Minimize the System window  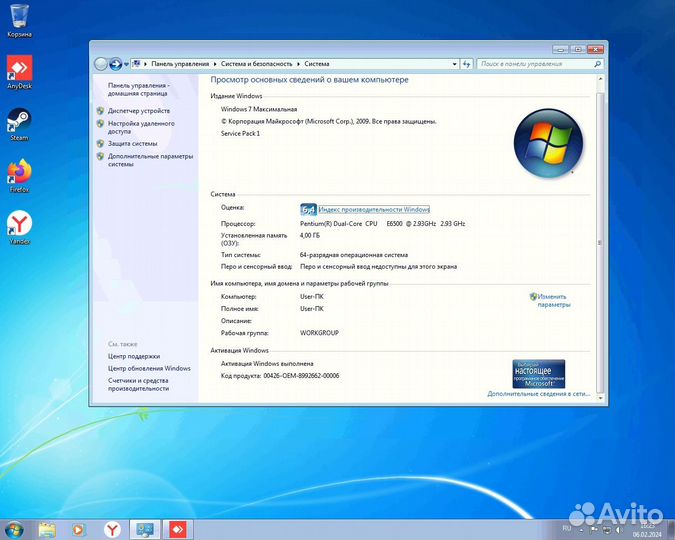tap(560, 50)
